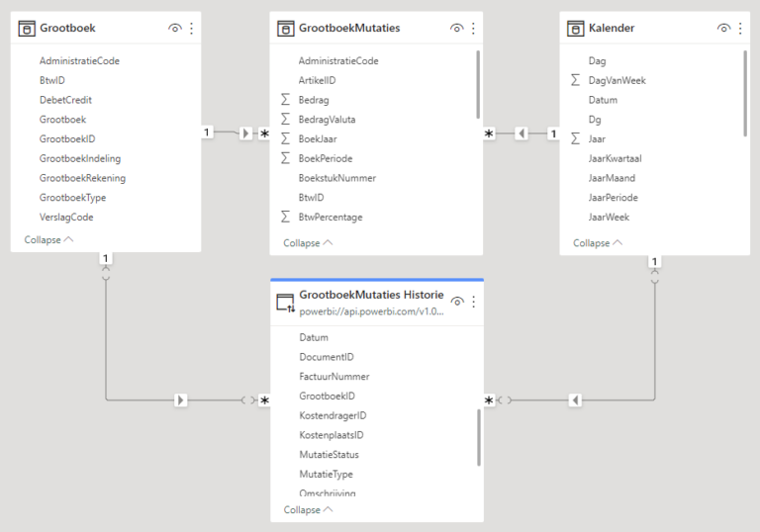Image resolution: width=760 pixels, height=532 pixels.
Task: Open more options for GrootboekMutaties table
Action: [x=474, y=28]
